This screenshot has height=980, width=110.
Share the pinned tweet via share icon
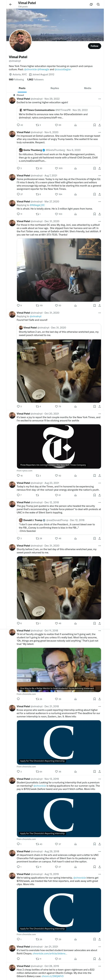(x=100, y=125)
